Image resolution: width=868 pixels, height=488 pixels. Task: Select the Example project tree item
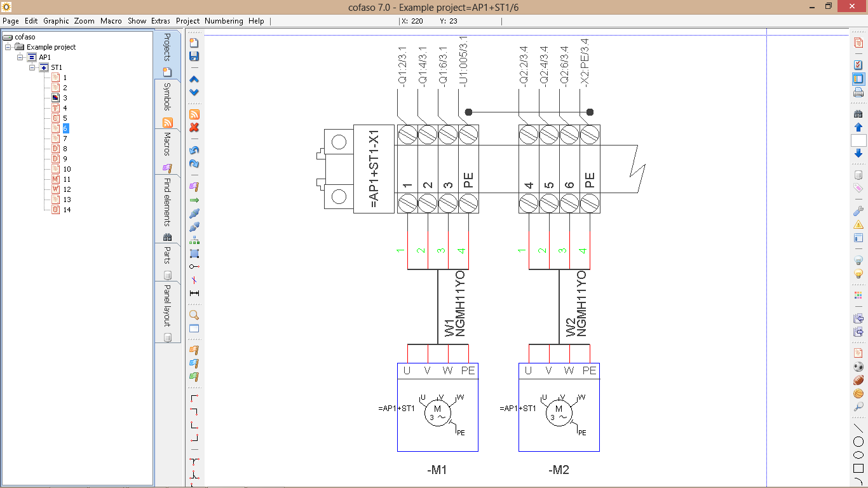(x=51, y=47)
